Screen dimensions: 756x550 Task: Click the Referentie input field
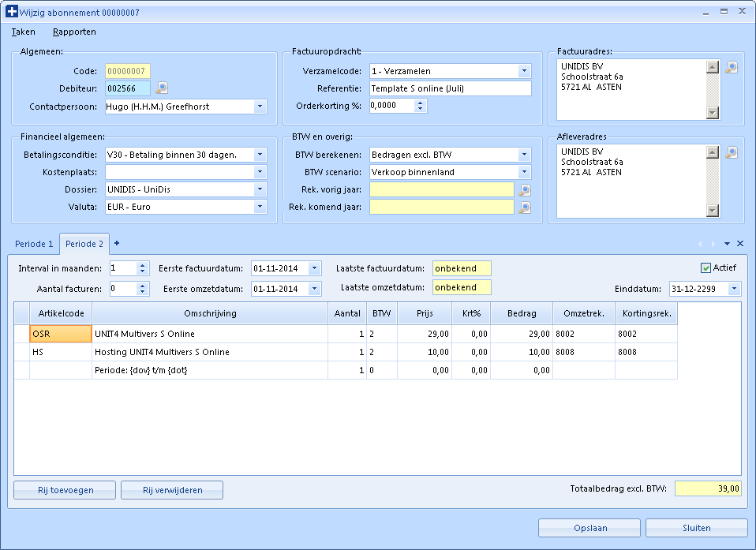pyautogui.click(x=451, y=88)
